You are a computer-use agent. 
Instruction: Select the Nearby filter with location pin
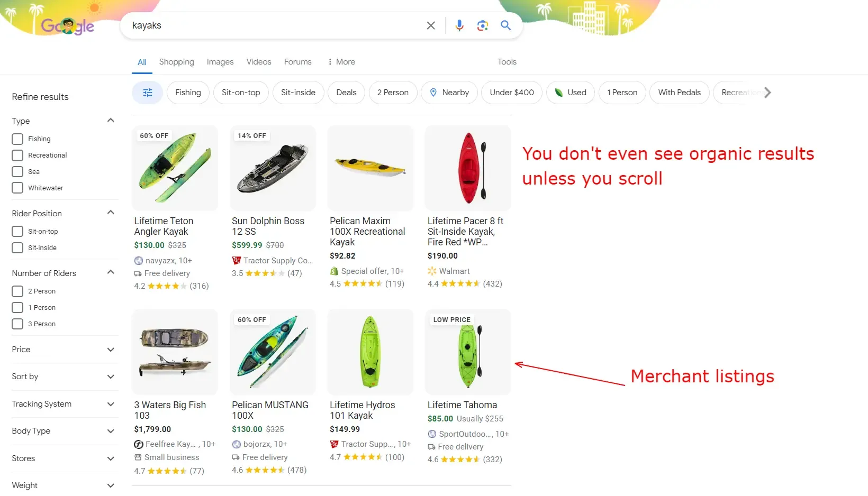coord(449,93)
